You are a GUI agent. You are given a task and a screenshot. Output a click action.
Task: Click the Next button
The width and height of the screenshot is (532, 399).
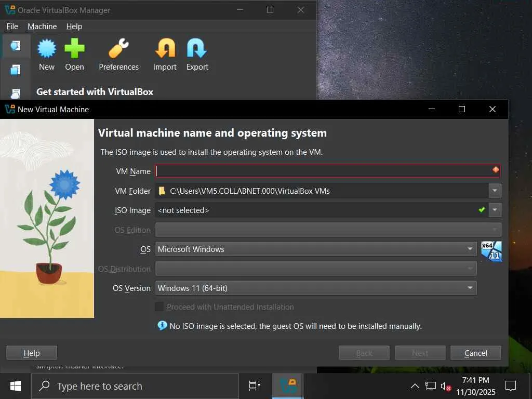tap(420, 353)
